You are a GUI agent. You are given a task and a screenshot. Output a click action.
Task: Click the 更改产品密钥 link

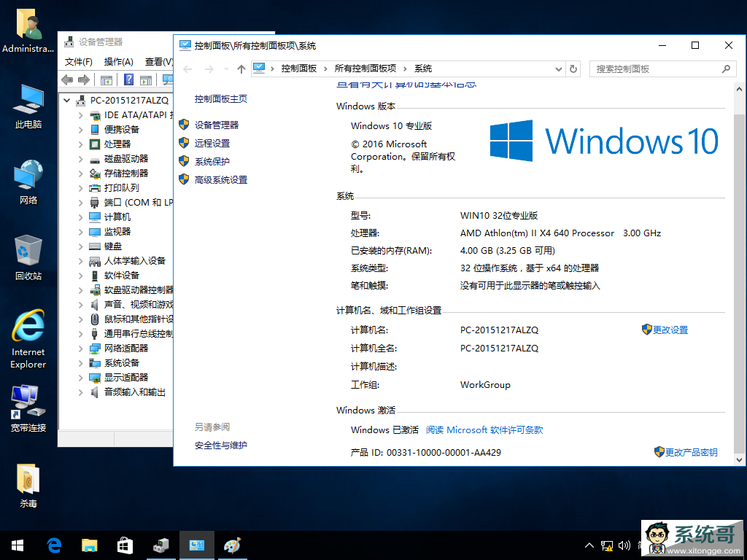click(691, 452)
